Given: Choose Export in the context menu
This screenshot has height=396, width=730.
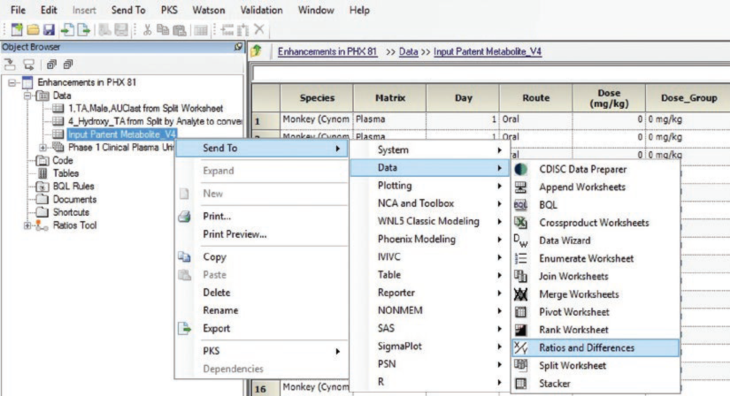Looking at the screenshot, I should tap(216, 329).
